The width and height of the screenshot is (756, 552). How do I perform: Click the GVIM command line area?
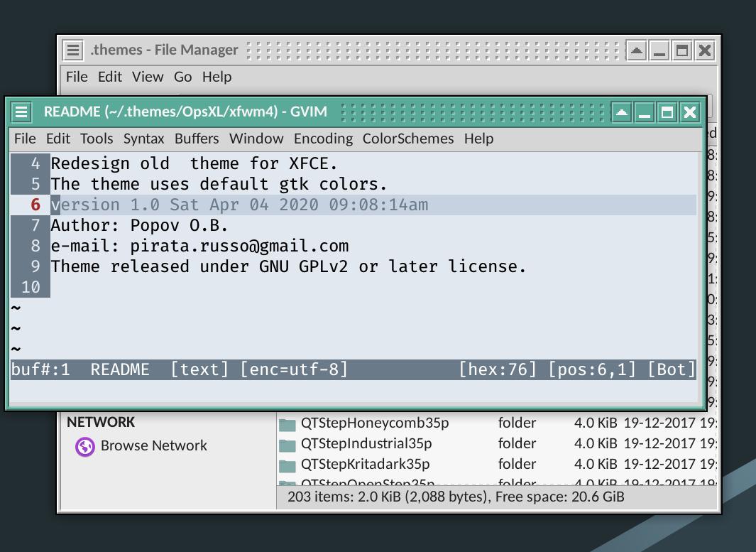click(x=354, y=390)
